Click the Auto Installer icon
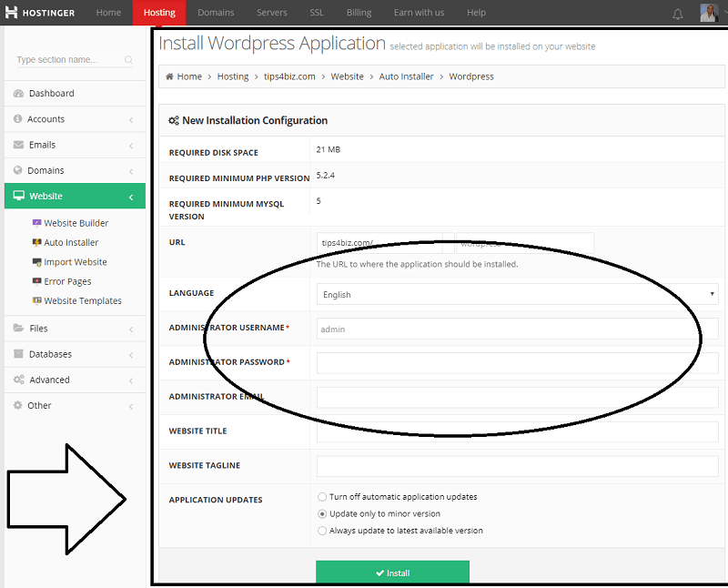Image resolution: width=728 pixels, height=588 pixels. pyautogui.click(x=36, y=243)
